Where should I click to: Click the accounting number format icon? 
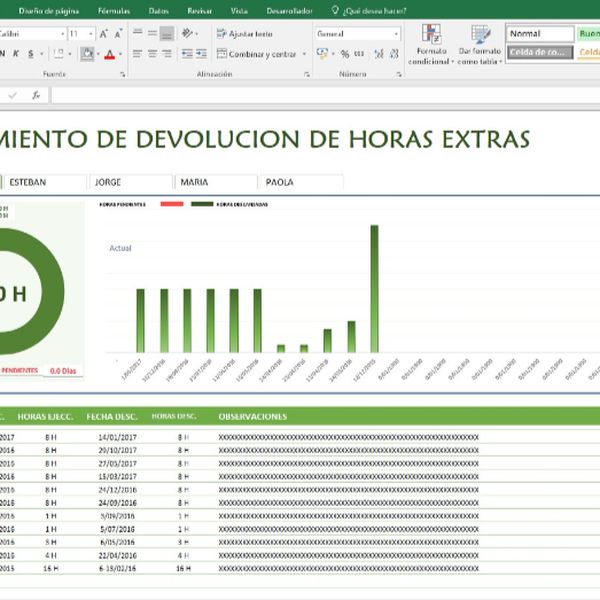coord(322,54)
